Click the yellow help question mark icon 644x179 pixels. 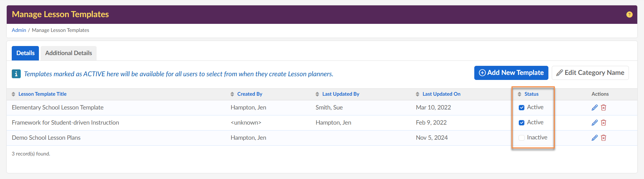(629, 14)
